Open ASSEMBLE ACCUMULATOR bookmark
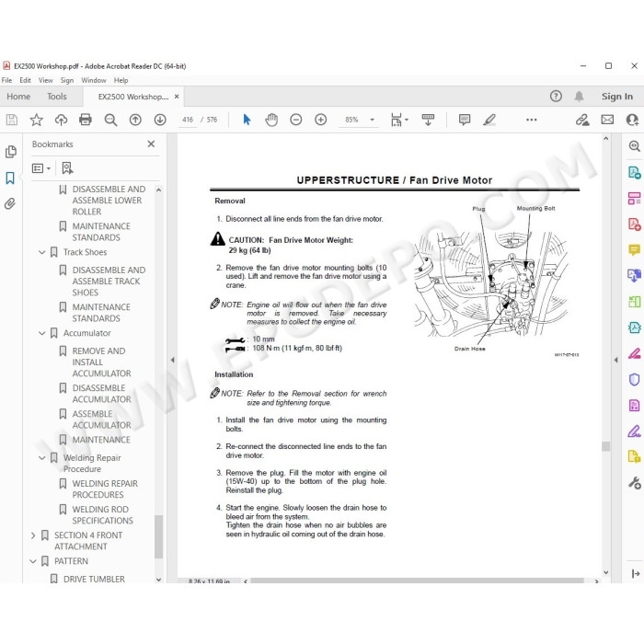 [101, 420]
